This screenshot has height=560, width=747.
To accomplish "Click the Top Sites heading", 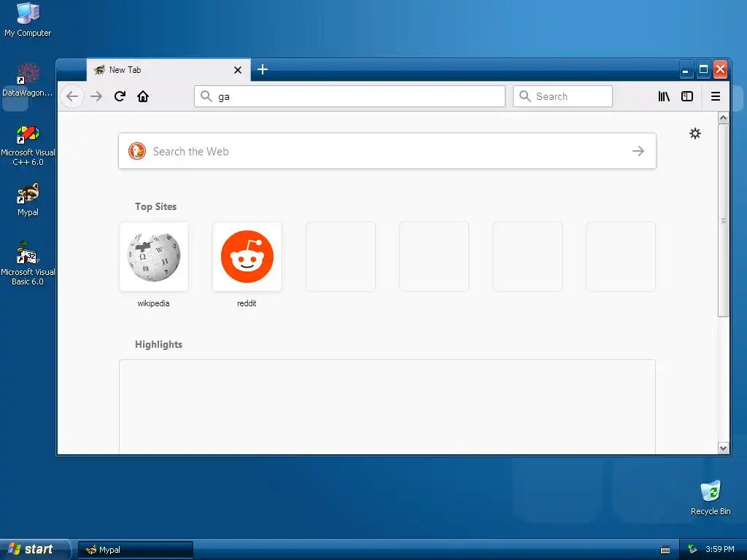I will [x=156, y=206].
